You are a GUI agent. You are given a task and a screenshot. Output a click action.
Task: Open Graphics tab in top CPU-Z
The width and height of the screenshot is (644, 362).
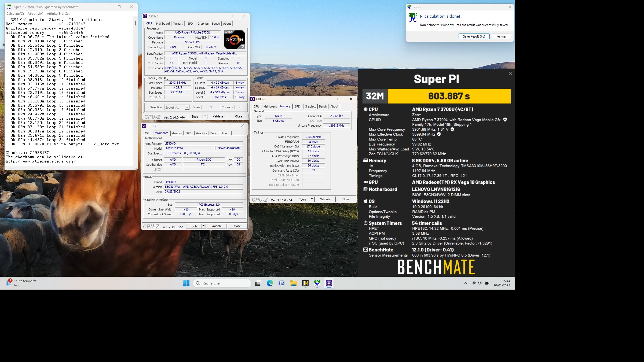pos(203,24)
